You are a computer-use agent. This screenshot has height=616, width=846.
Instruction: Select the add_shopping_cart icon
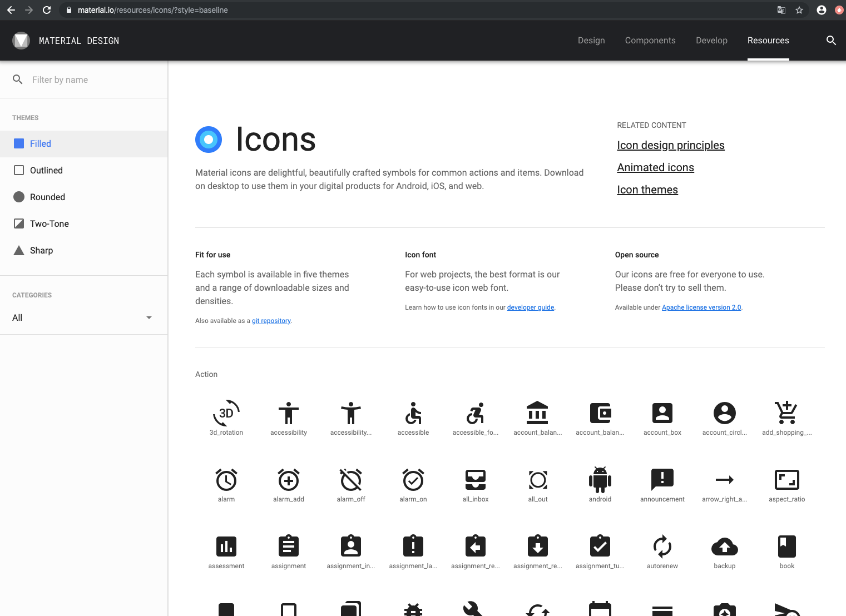(787, 413)
